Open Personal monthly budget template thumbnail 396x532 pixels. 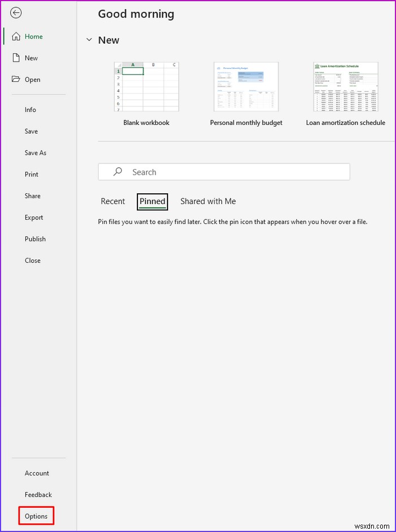(246, 86)
